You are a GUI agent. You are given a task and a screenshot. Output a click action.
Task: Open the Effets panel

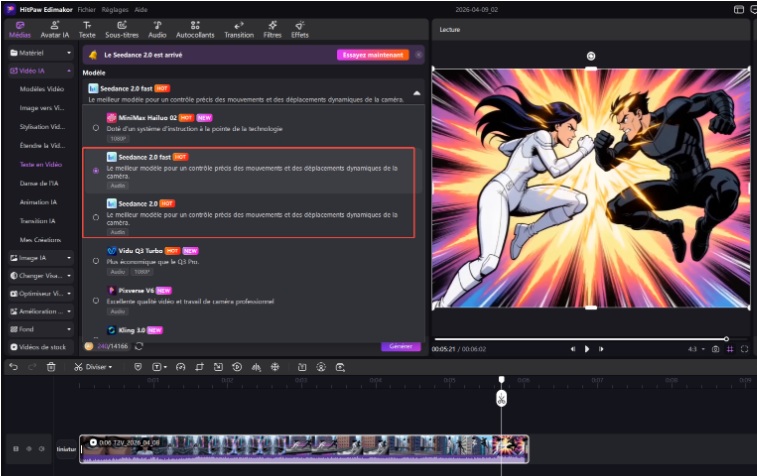300,29
